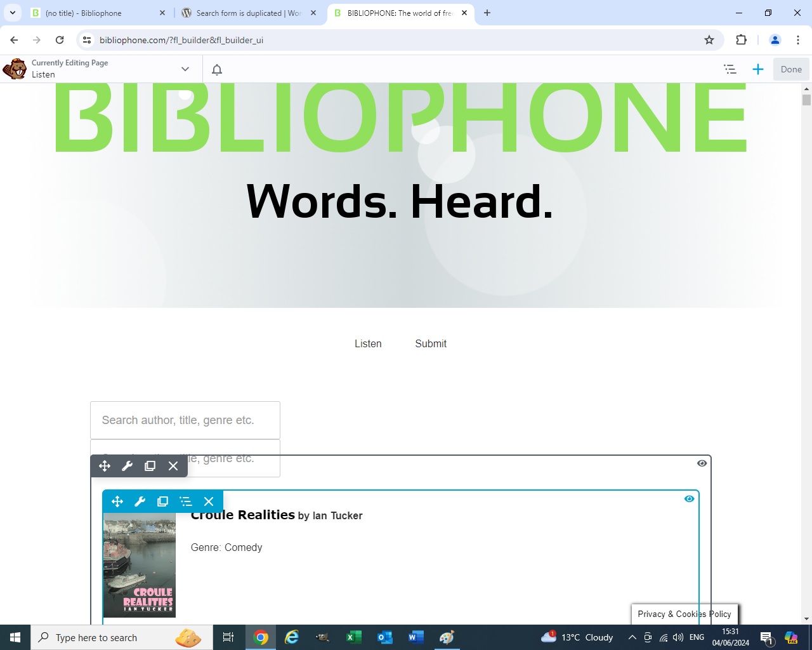Open the weather widget 13°C Cloudy
812x650 pixels.
(577, 637)
